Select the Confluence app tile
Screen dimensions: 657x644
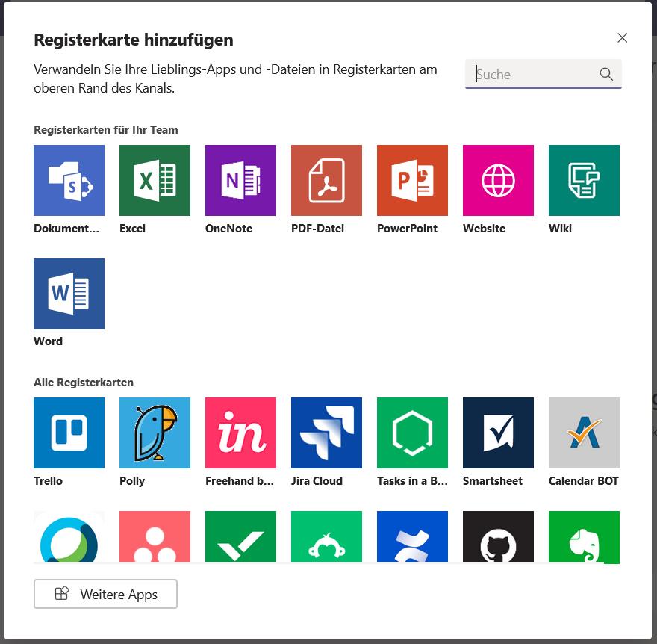click(x=412, y=536)
